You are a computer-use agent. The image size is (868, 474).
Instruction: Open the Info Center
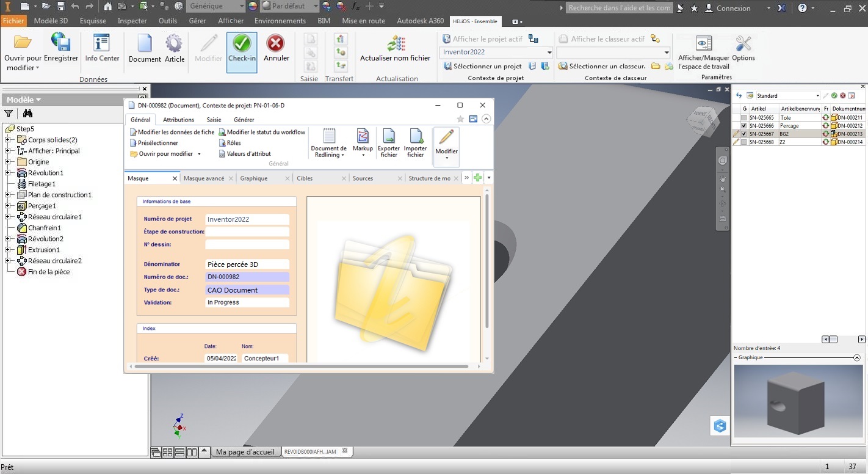[102, 49]
